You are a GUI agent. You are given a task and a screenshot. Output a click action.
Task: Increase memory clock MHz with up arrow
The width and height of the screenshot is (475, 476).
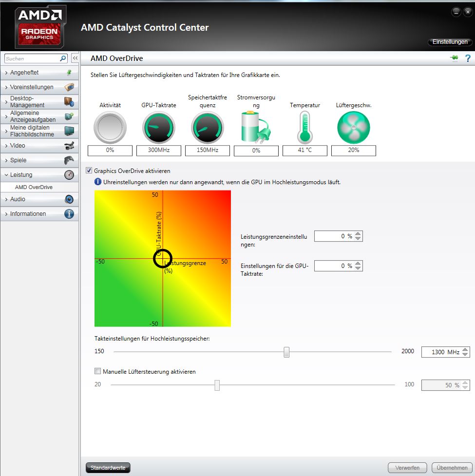tap(465, 350)
